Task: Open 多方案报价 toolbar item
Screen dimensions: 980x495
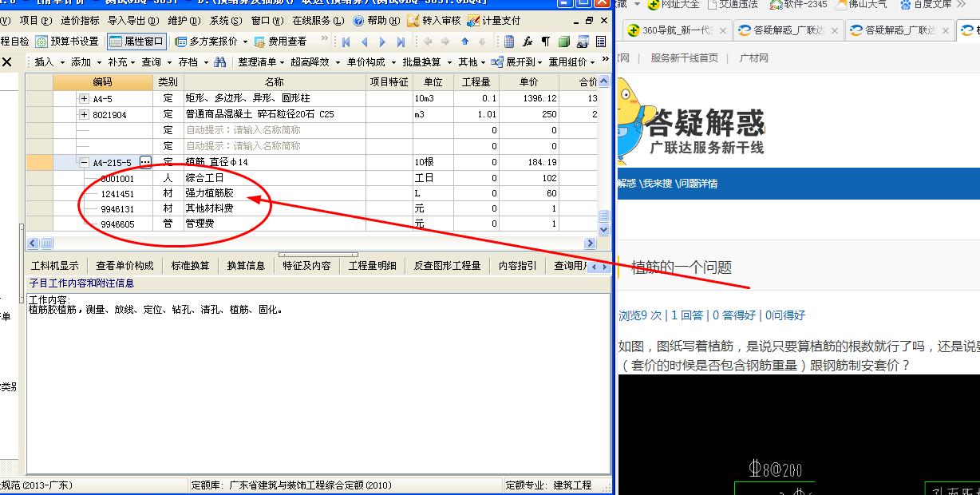Action: point(212,42)
